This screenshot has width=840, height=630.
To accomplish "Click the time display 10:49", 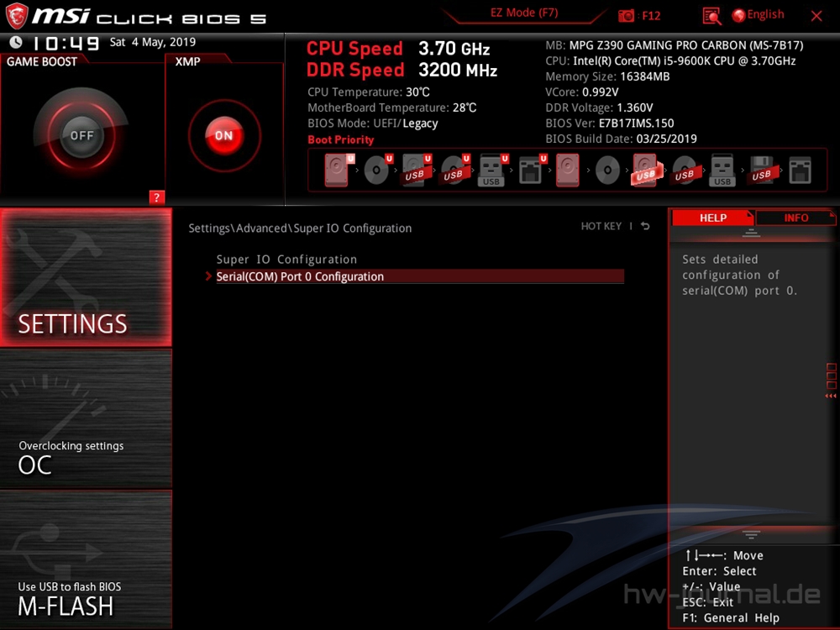I will pyautogui.click(x=66, y=43).
